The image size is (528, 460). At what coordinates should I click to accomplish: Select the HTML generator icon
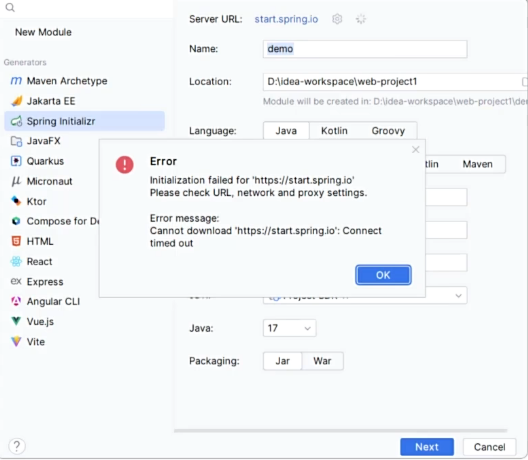tap(16, 241)
